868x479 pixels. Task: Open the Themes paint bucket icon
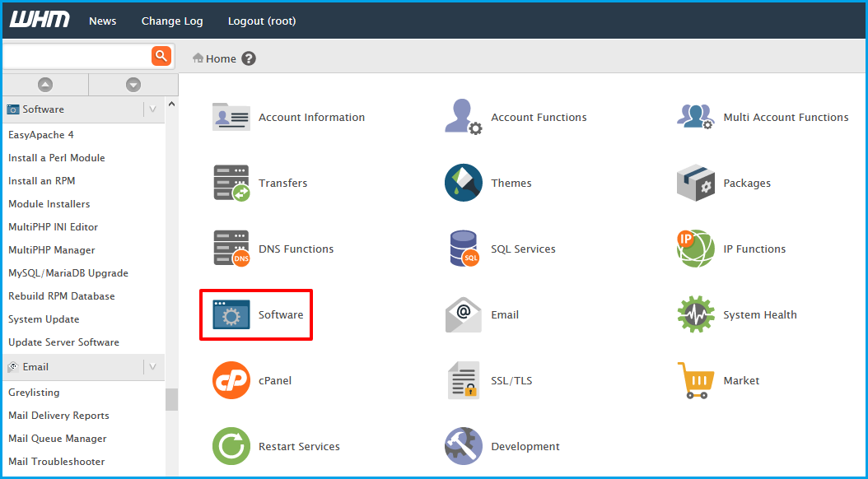pos(464,183)
